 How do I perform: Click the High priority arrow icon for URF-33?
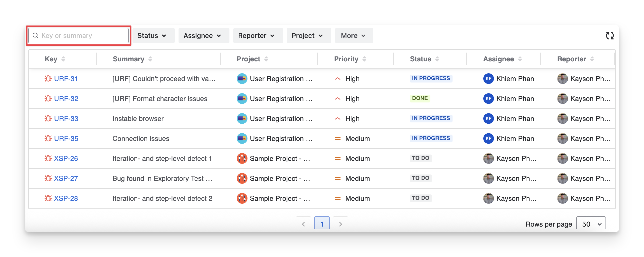[x=337, y=119]
